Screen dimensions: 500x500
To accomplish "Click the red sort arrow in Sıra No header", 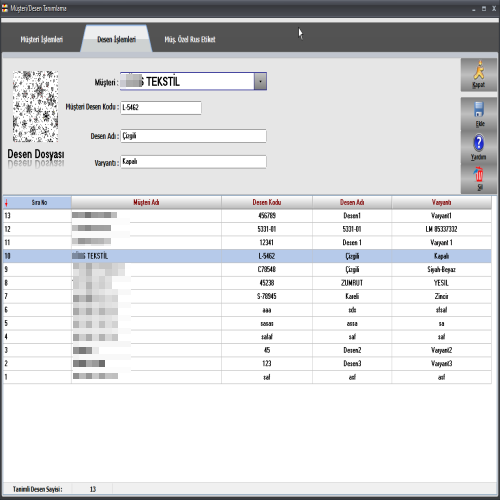I will tap(6, 203).
